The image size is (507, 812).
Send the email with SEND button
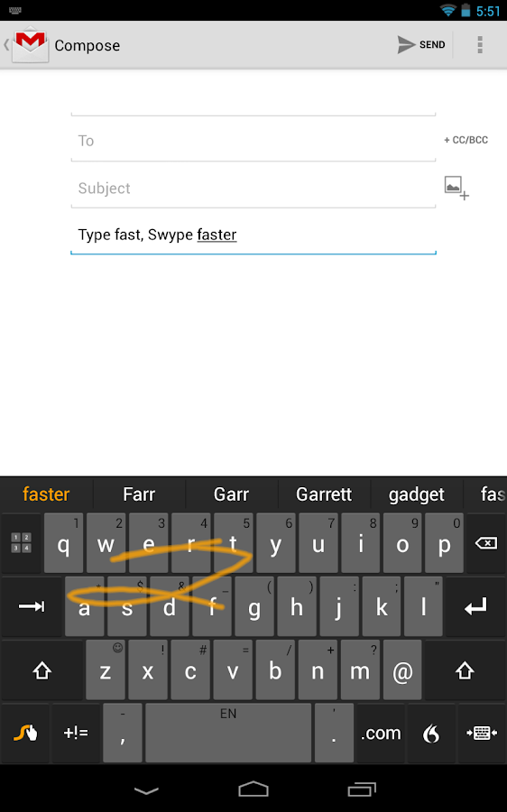click(421, 45)
